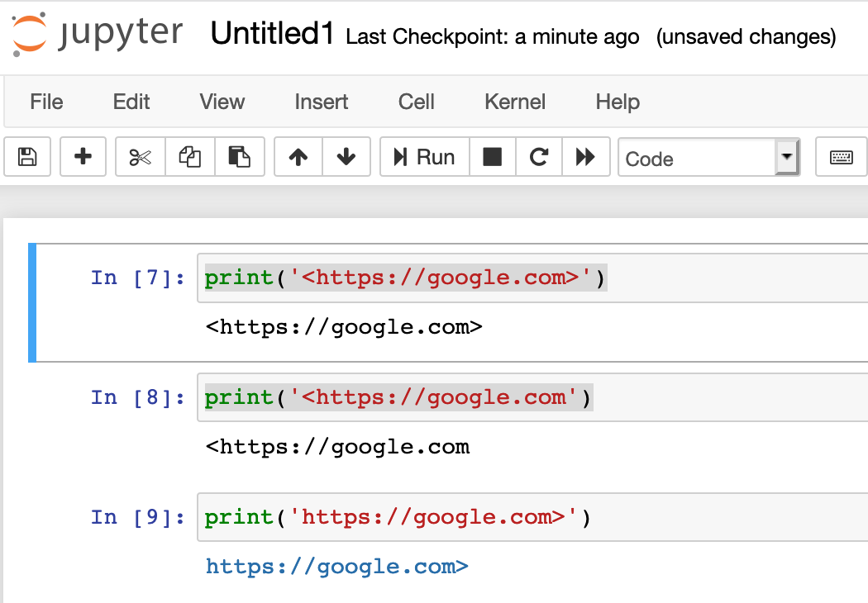Open the File menu

pos(46,102)
